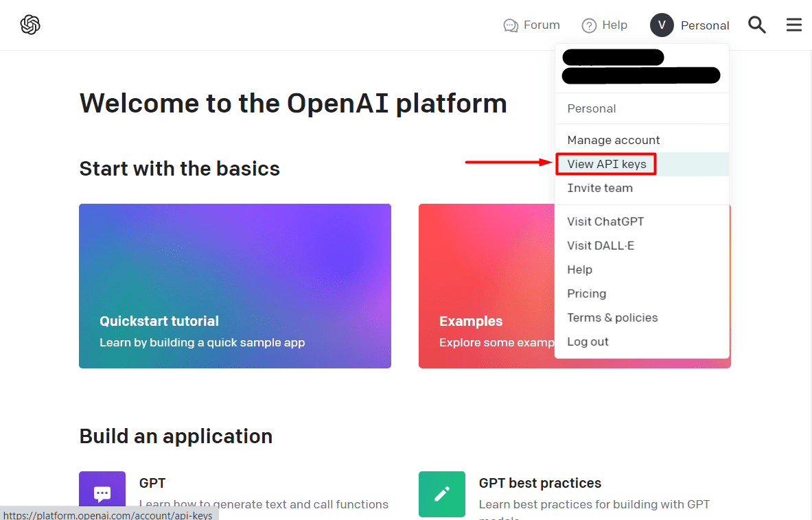Log out of the account

(588, 341)
